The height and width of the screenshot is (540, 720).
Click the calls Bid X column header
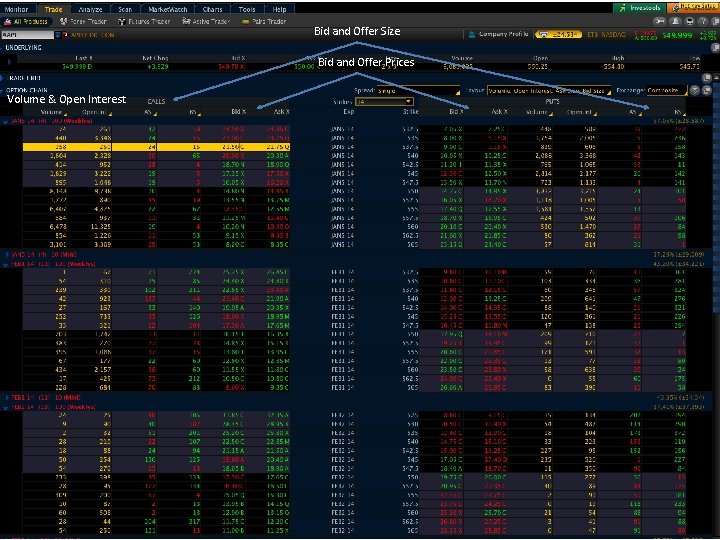pos(238,112)
